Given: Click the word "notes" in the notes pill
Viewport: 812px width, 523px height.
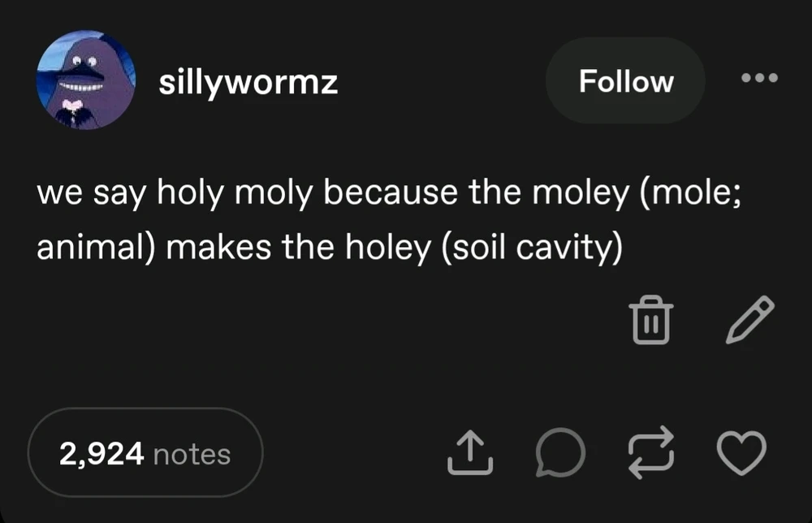Looking at the screenshot, I should tap(192, 454).
